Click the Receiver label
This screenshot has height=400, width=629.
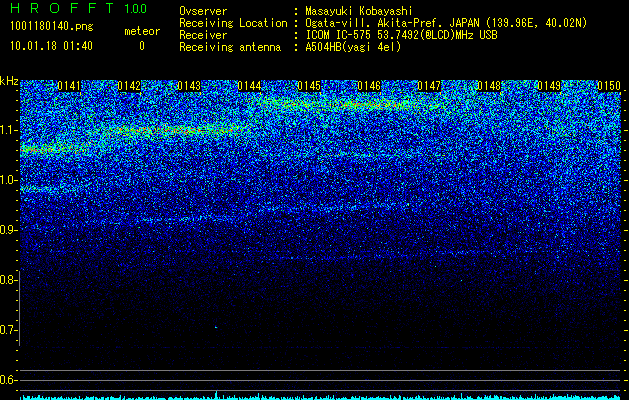click(x=203, y=35)
